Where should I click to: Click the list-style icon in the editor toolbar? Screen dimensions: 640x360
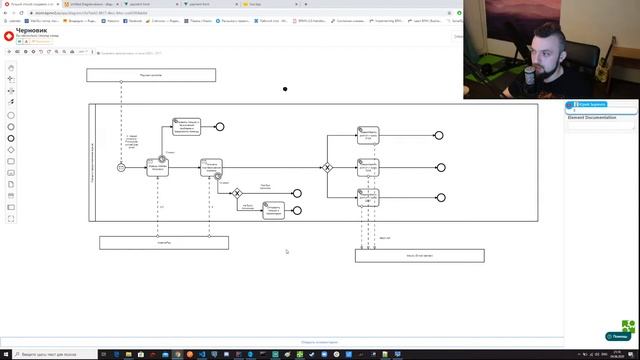(18, 52)
